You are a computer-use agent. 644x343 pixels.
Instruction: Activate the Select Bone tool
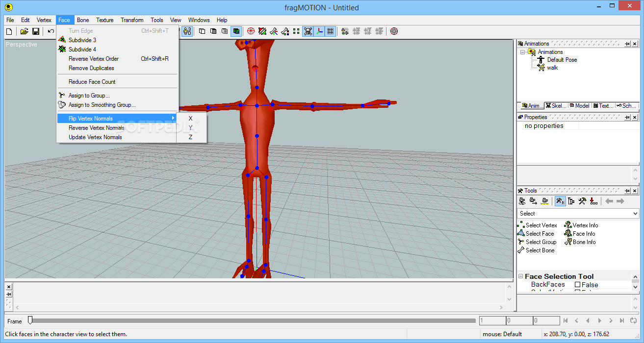pyautogui.click(x=536, y=250)
